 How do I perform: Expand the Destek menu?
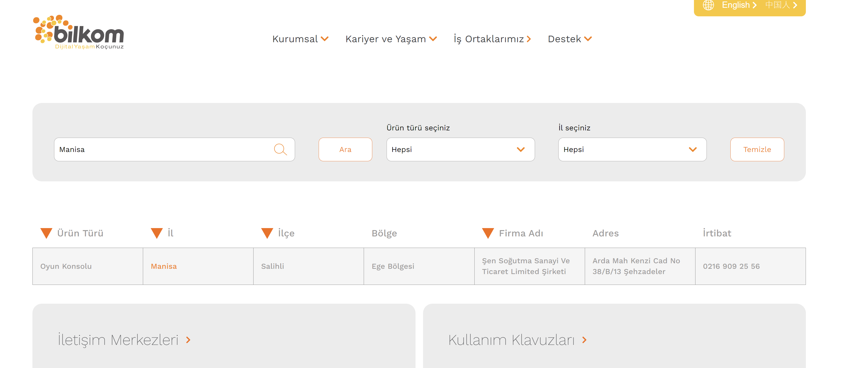click(x=570, y=39)
